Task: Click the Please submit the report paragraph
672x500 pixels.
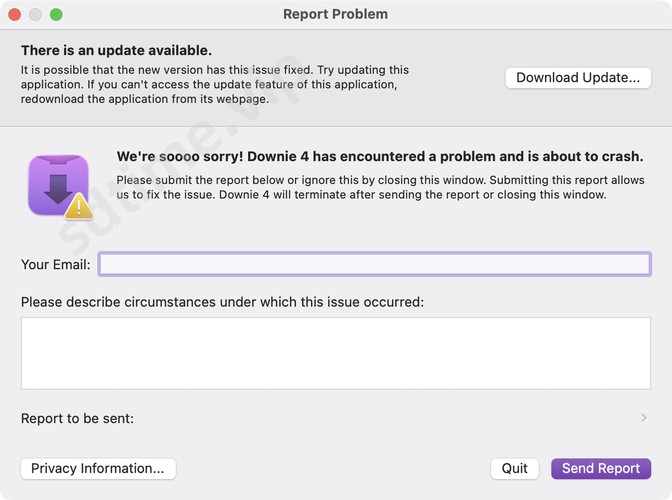Action: (381, 187)
